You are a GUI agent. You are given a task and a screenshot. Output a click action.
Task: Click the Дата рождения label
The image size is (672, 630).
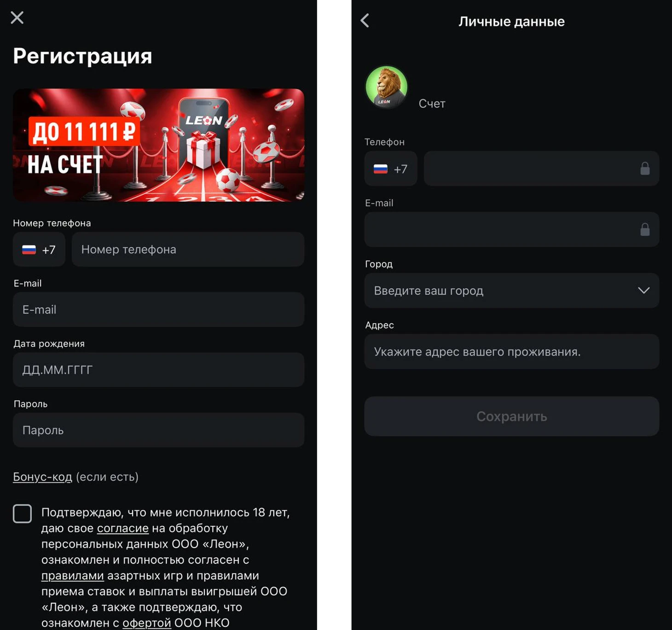point(49,344)
